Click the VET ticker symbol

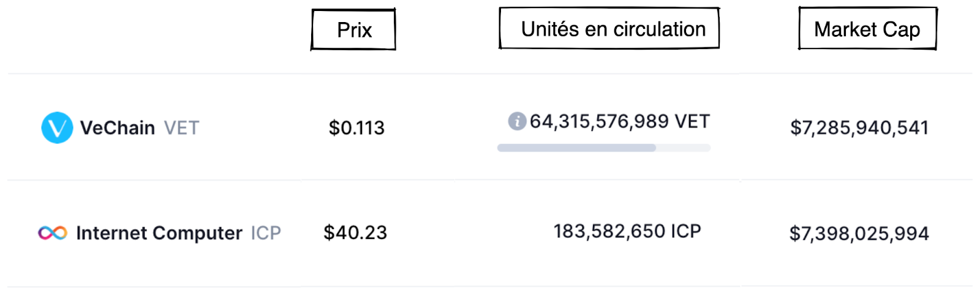coord(181,127)
